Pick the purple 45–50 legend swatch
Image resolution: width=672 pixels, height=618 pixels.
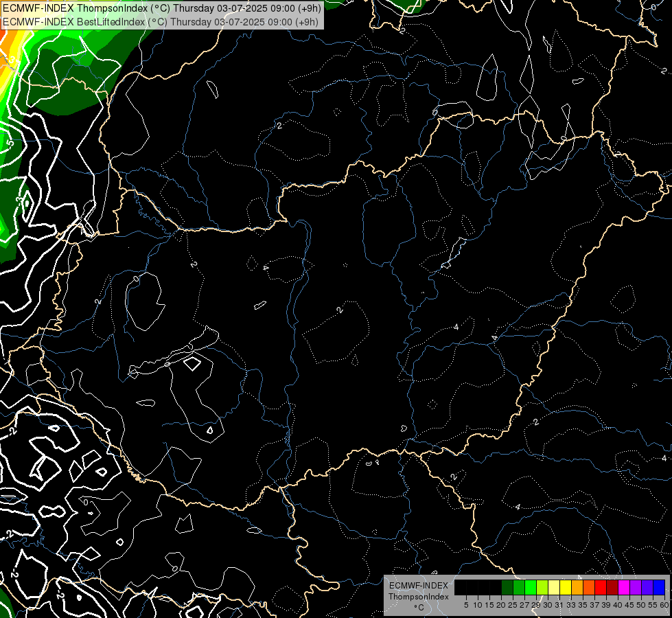(636, 587)
